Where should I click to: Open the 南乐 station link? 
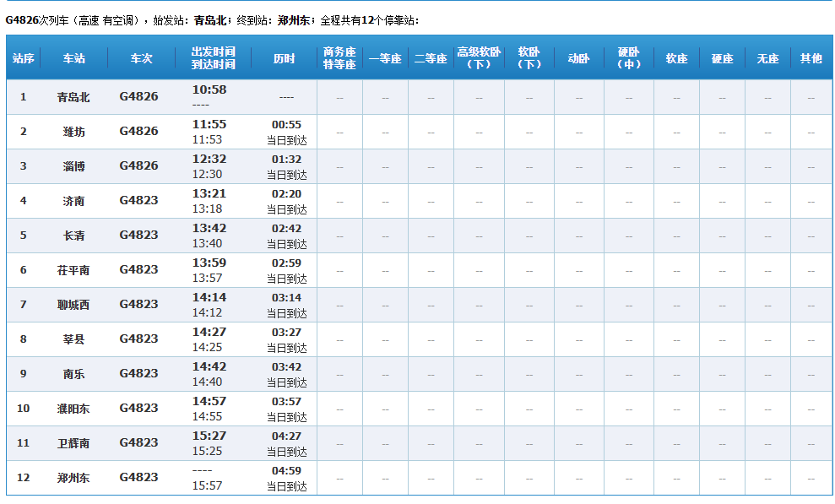73,374
